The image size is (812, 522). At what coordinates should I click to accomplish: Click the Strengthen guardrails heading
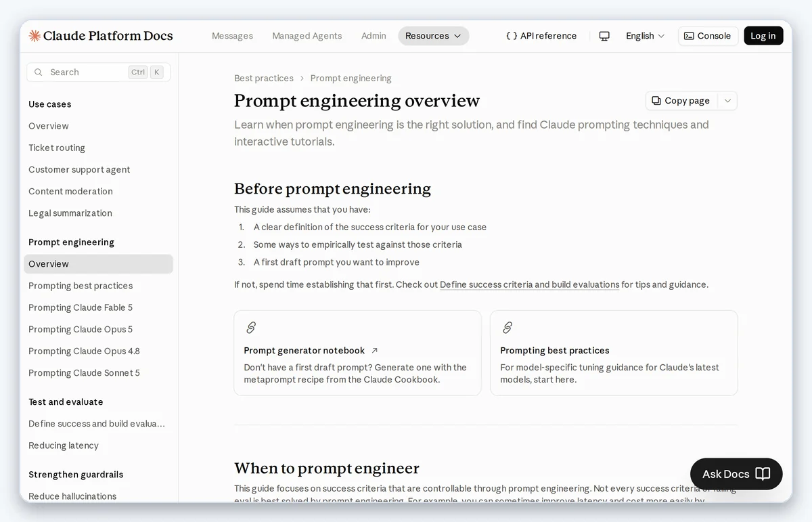tap(76, 475)
